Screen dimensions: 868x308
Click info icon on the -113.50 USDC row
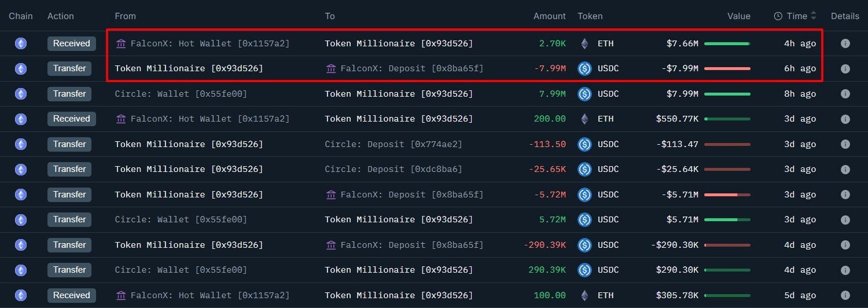(x=845, y=144)
